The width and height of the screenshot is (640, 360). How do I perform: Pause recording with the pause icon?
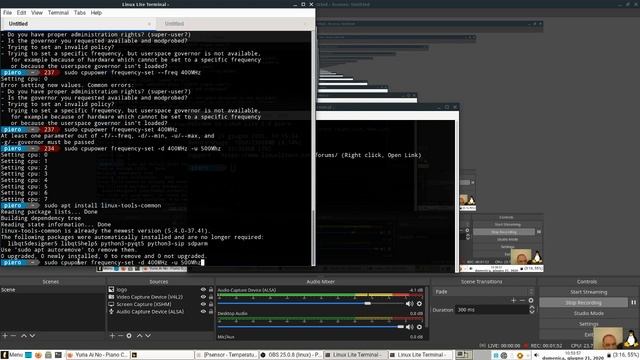[x=633, y=302]
